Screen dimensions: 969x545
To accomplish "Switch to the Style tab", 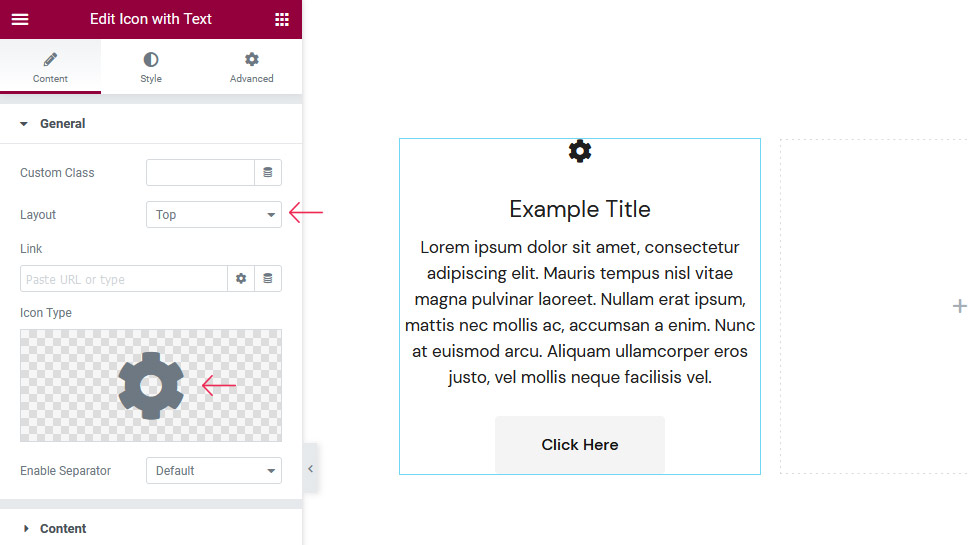I will [x=151, y=67].
